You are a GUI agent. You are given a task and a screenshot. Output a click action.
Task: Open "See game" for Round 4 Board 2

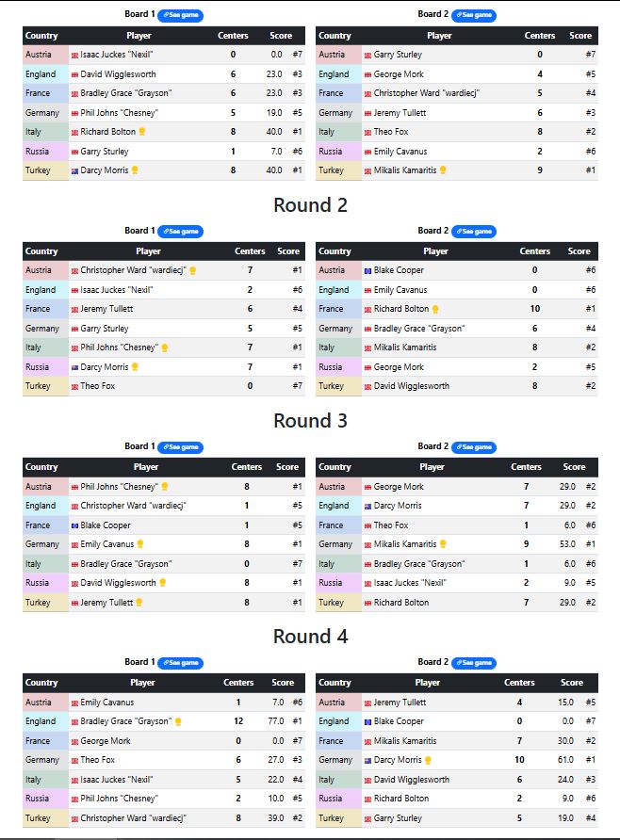473,663
